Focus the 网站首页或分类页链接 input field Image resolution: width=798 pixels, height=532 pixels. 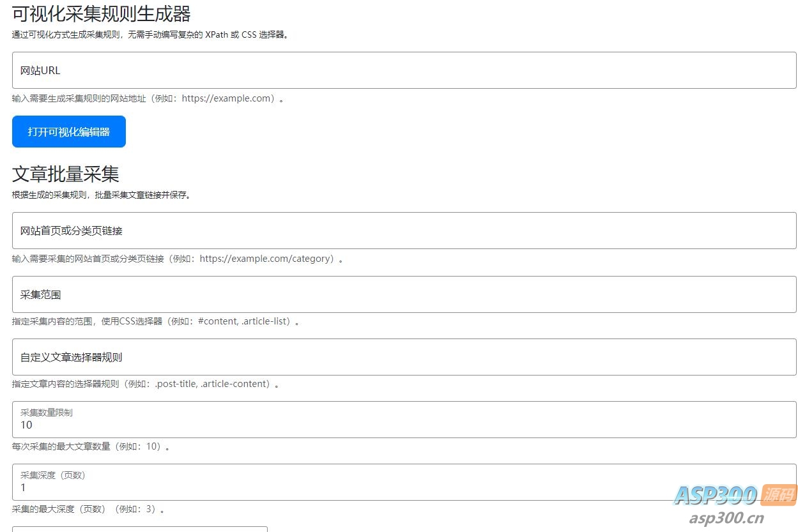(404, 231)
